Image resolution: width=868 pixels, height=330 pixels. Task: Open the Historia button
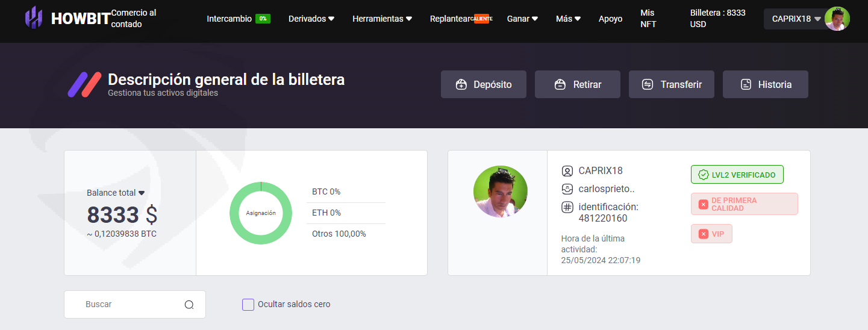766,84
